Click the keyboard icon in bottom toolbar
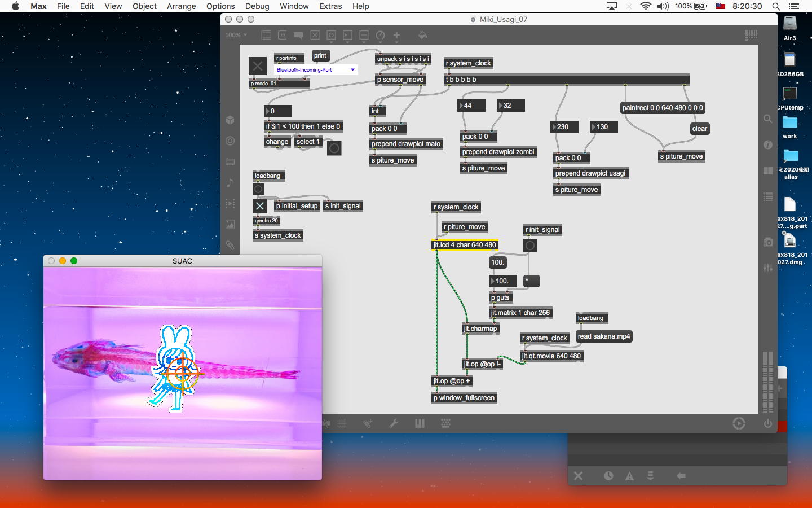This screenshot has height=508, width=812. tap(445, 423)
